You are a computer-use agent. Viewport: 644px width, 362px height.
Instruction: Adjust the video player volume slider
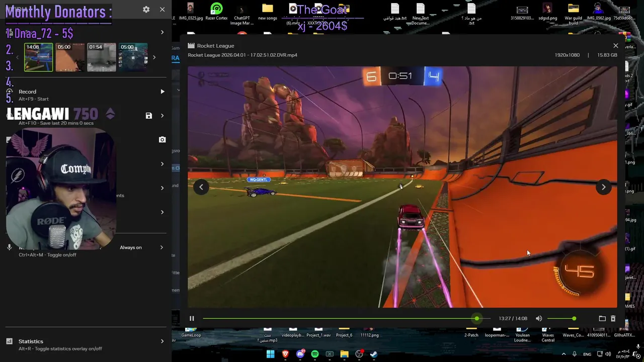pos(561,318)
